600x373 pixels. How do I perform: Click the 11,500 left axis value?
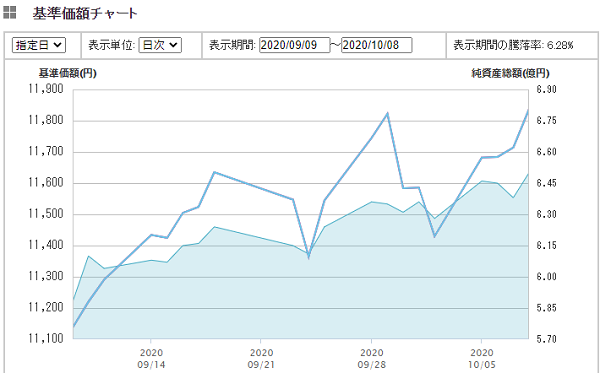[46, 214]
